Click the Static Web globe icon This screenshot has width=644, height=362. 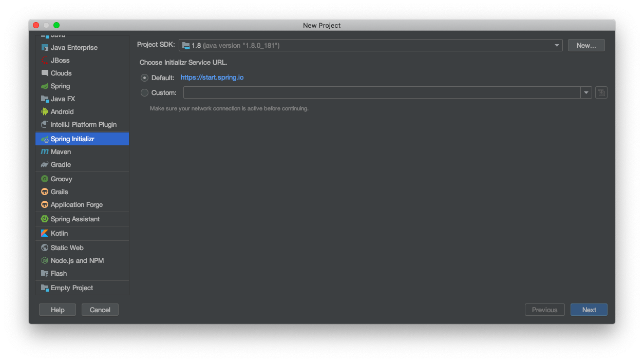coord(45,248)
